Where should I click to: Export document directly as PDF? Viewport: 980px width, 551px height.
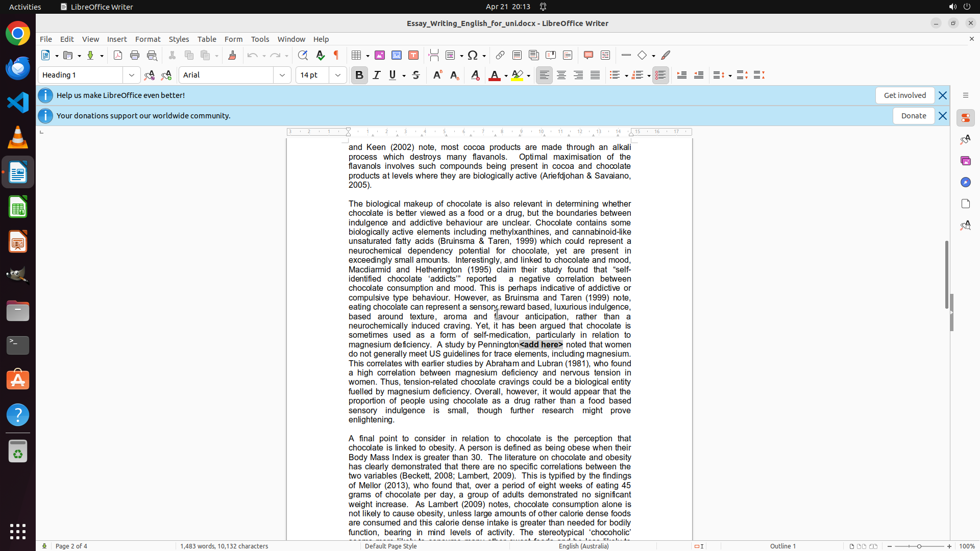coord(118,55)
